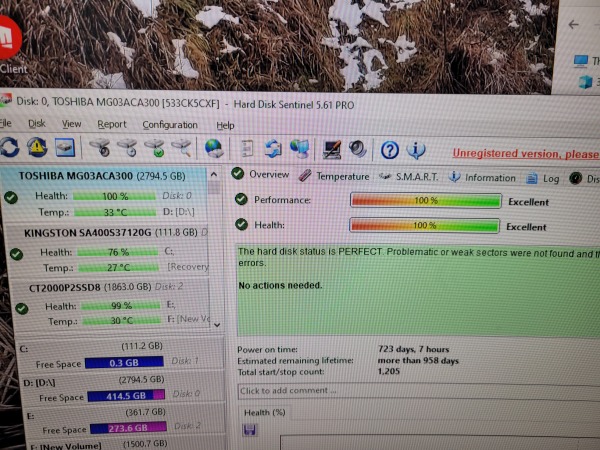Click the speaker sound toolbar icon
Image resolution: width=600 pixels, height=450 pixels.
pos(357,150)
